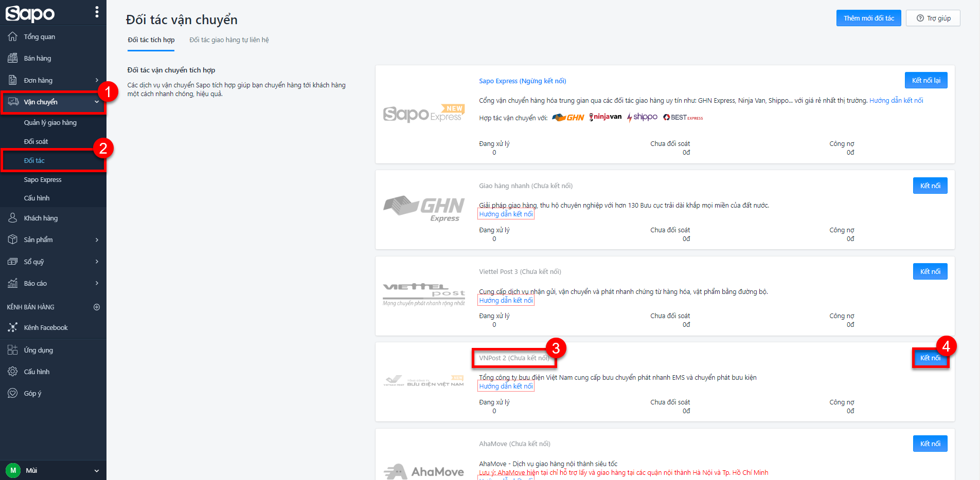
Task: Click the Sản phẩm box icon
Action: [x=13, y=239]
